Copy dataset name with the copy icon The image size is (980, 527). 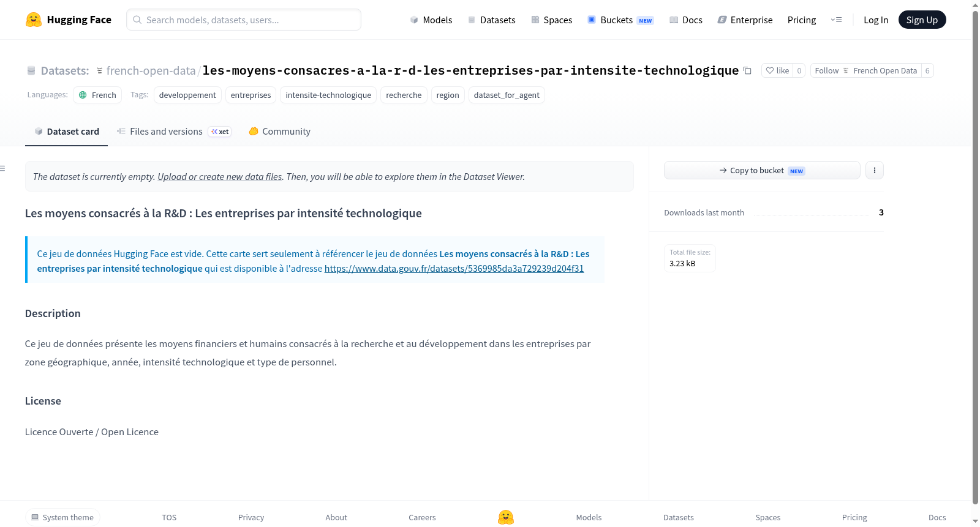tap(747, 70)
